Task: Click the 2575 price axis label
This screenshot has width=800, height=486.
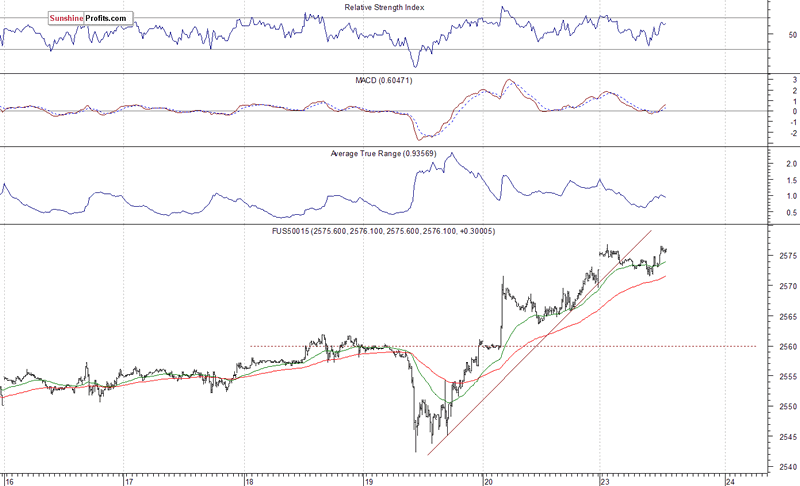Action: 789,255
